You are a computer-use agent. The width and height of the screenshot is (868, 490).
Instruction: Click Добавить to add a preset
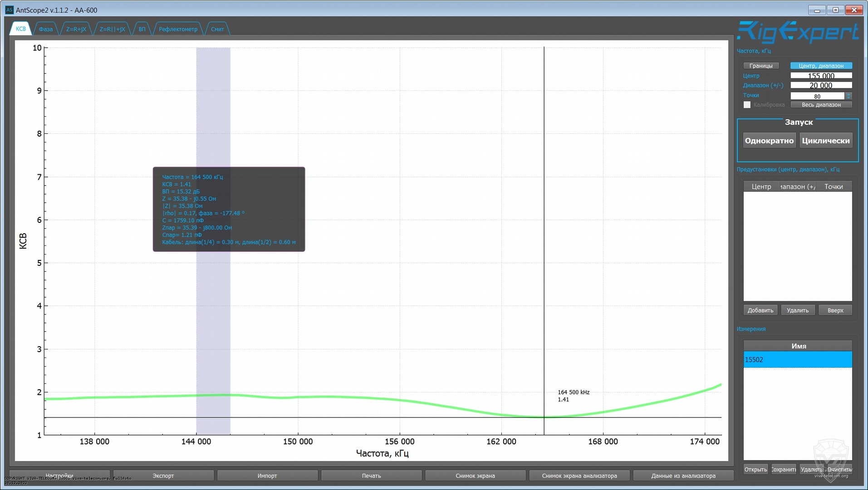760,310
